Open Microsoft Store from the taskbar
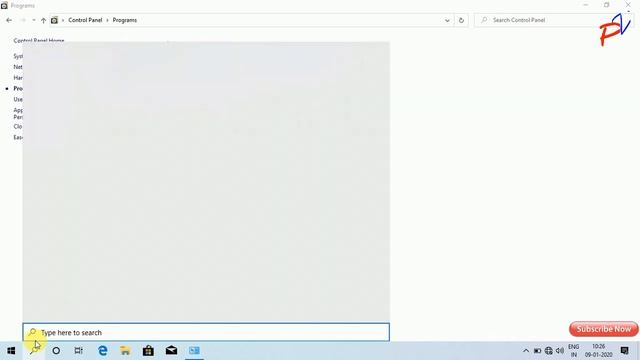This screenshot has height=360, width=640. click(x=148, y=351)
